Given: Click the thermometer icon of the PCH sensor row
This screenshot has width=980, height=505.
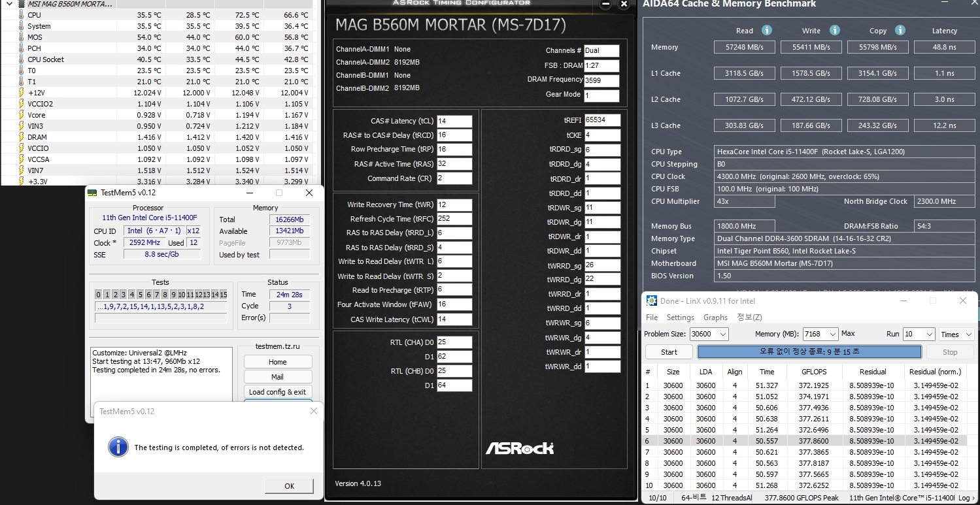Looking at the screenshot, I should (21, 48).
